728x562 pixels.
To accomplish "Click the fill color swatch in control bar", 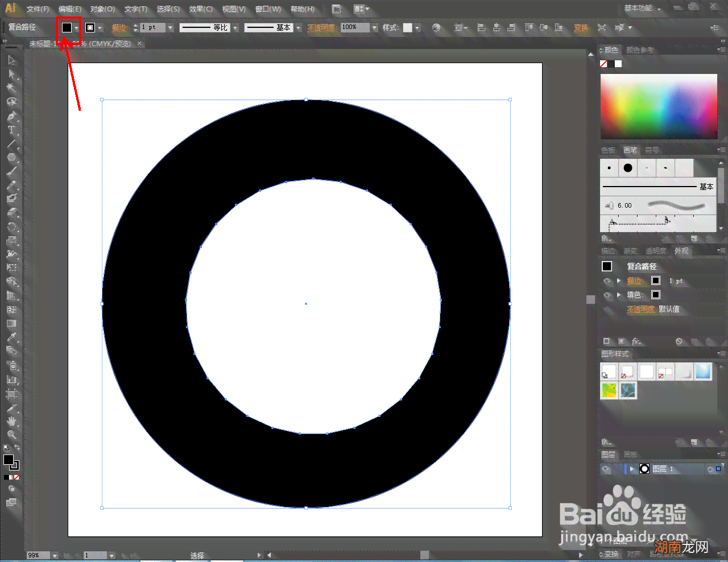I will click(67, 27).
